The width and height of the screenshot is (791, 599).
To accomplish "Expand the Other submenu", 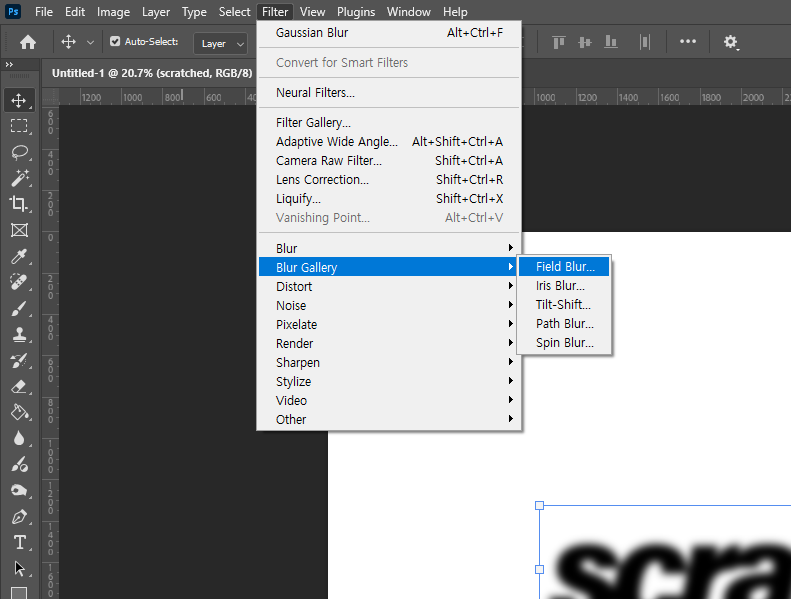I will tap(389, 419).
